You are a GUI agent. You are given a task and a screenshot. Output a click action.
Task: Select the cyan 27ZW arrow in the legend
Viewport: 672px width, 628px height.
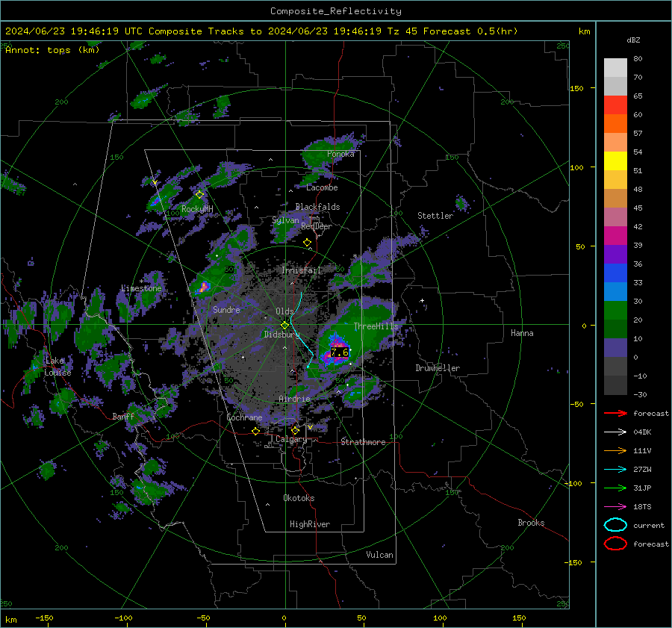click(x=615, y=470)
